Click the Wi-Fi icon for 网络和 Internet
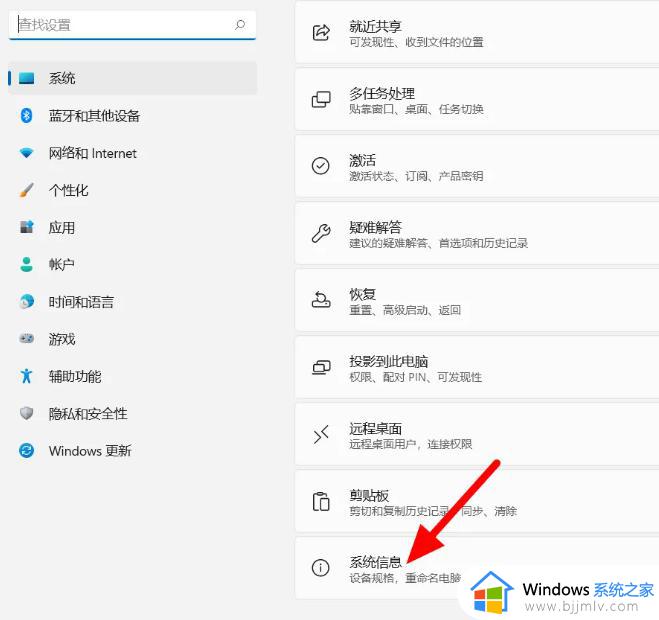Screen dimensions: 659x620 coord(26,153)
